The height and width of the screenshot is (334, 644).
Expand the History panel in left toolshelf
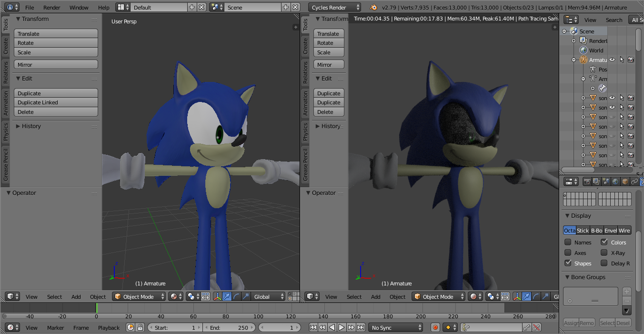click(x=18, y=126)
